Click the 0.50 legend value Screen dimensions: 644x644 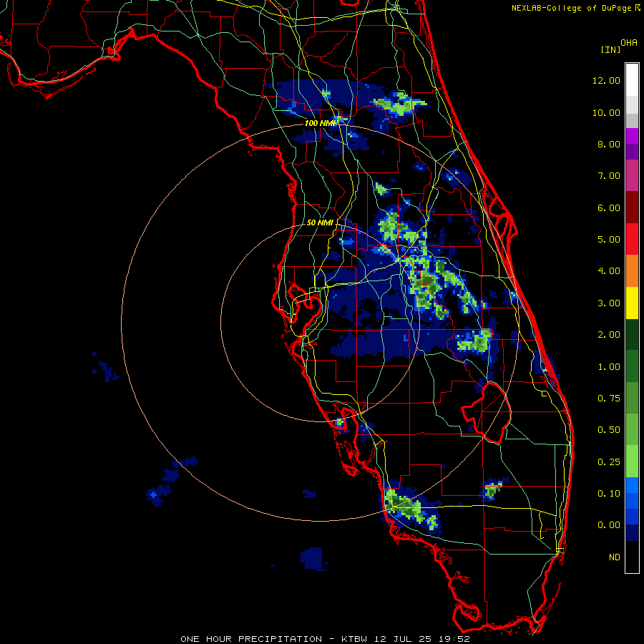point(609,430)
